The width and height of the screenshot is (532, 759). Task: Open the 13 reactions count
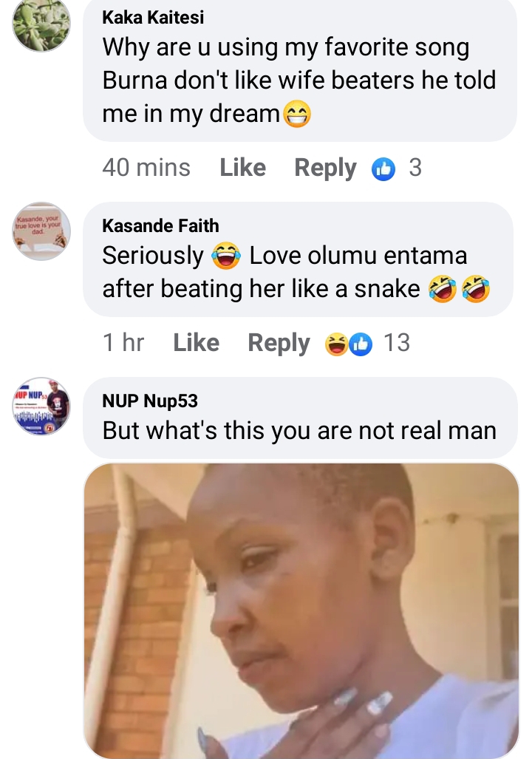(x=397, y=343)
